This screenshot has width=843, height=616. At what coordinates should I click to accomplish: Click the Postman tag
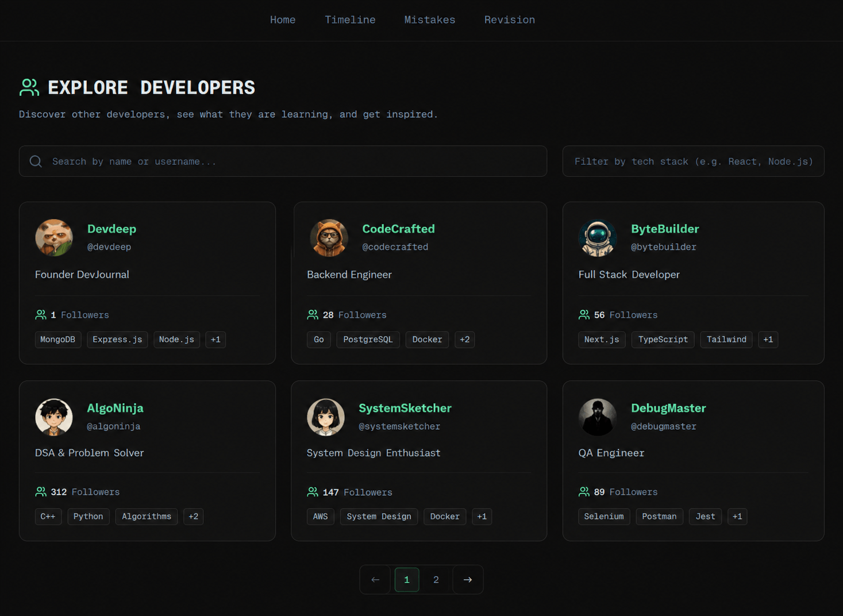[x=659, y=517]
